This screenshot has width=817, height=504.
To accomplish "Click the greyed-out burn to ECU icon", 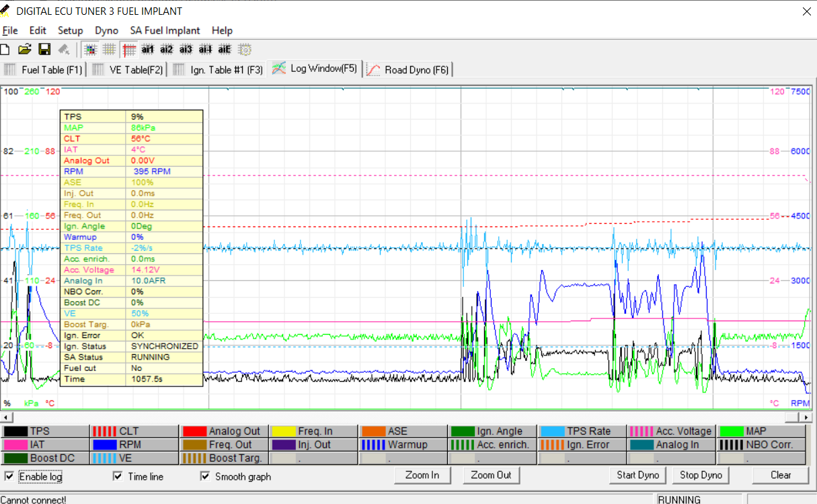I will (64, 49).
